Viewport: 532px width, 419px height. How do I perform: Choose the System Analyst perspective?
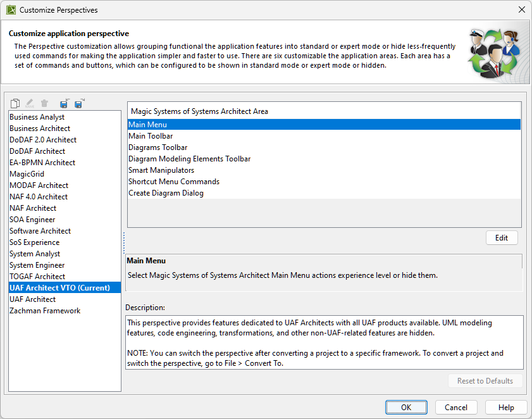65,254
